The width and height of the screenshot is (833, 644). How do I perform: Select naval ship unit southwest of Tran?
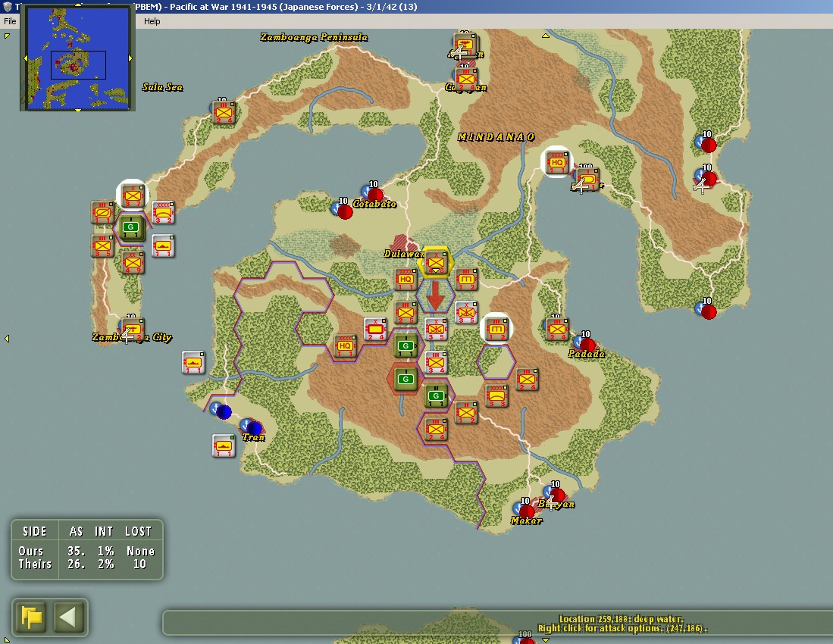(224, 446)
